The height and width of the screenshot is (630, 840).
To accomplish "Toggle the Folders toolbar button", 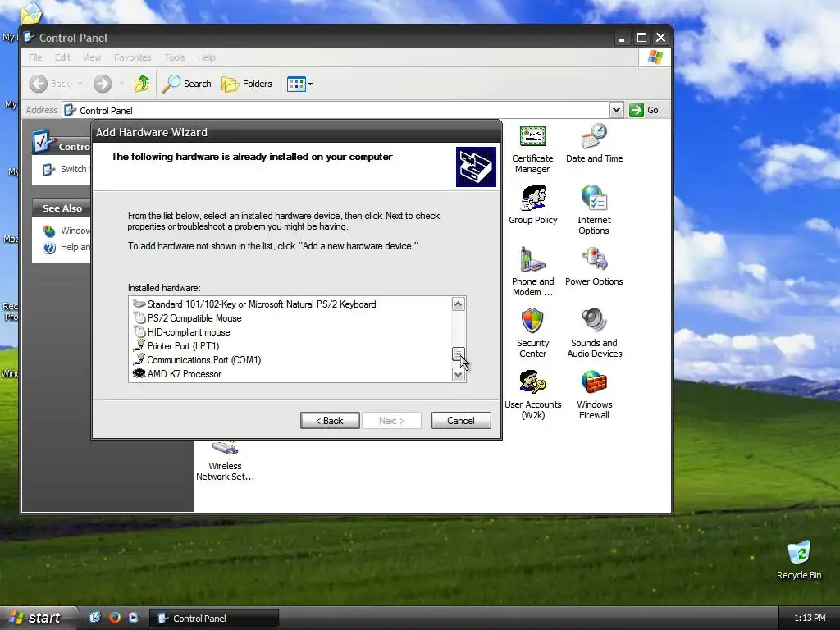I will coord(247,84).
